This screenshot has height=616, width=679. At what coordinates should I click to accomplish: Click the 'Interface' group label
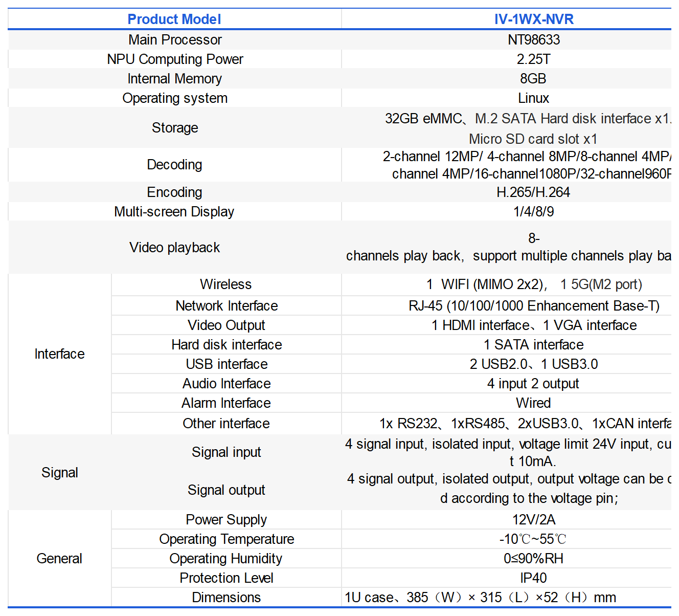(59, 354)
